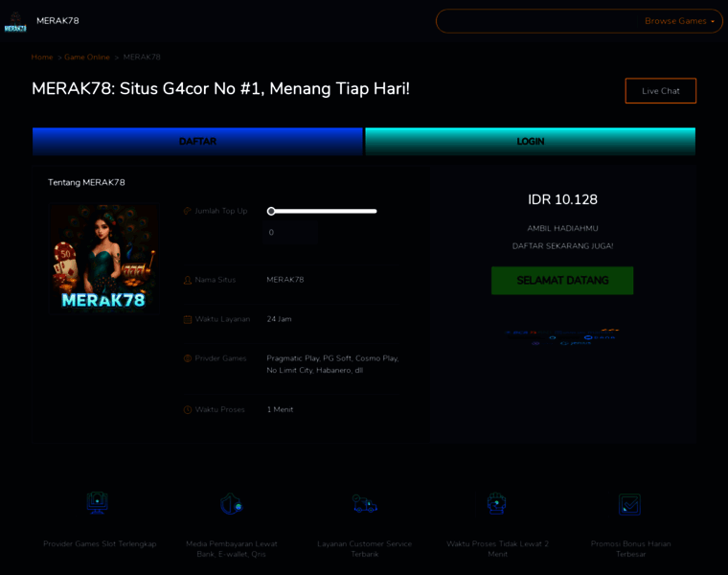Click the payment methods logos banner
728x575 pixels.
(562, 337)
